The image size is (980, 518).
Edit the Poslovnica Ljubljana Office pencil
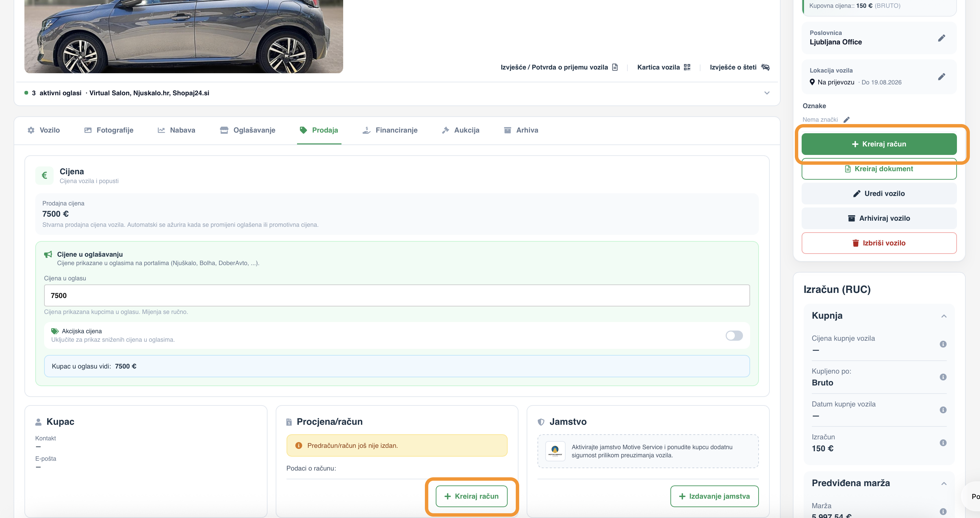(x=941, y=38)
